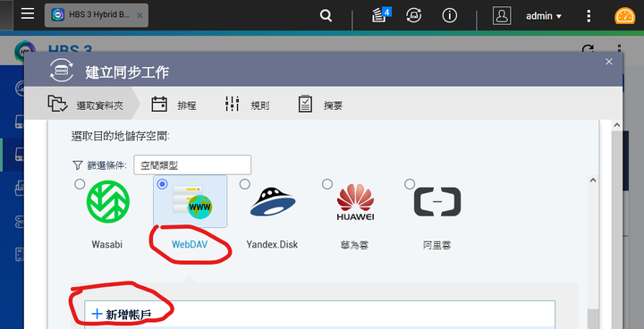The width and height of the screenshot is (644, 329).
Task: Click 新增帳戶 to add an account
Action: [122, 314]
